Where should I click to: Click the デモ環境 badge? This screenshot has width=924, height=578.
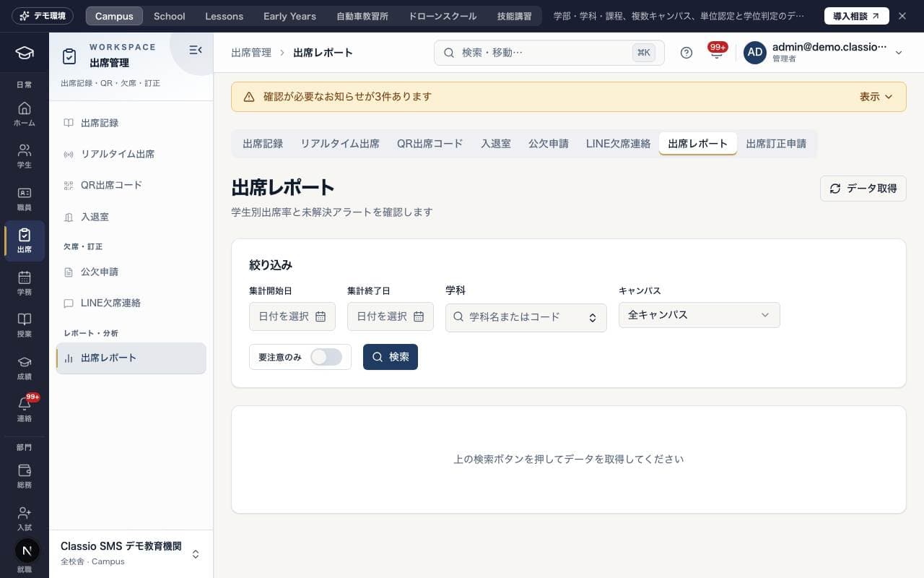tap(43, 16)
